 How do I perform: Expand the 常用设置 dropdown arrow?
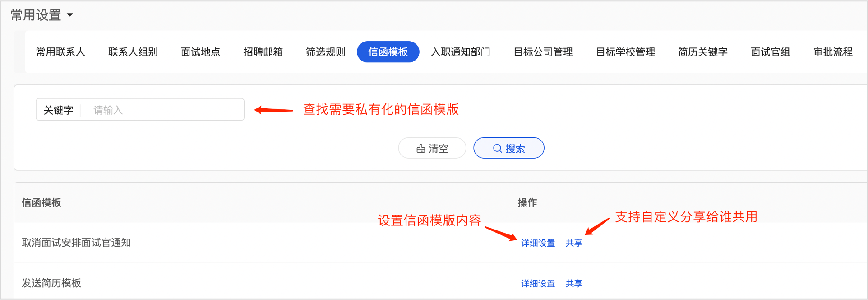(70, 15)
